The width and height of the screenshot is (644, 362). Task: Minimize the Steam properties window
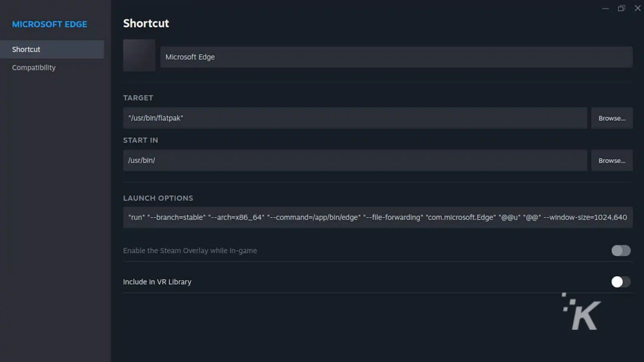[x=605, y=8]
